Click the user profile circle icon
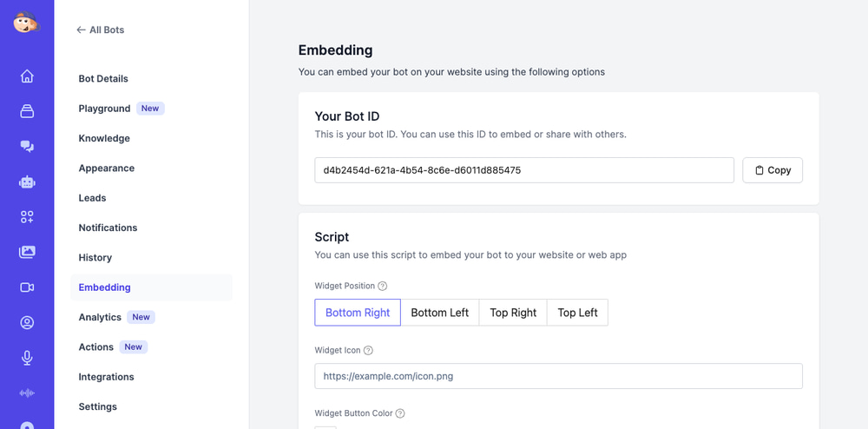The height and width of the screenshot is (429, 868). (x=27, y=322)
